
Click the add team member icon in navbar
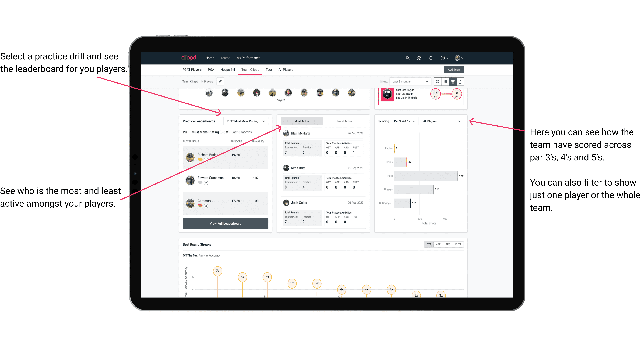[423, 58]
